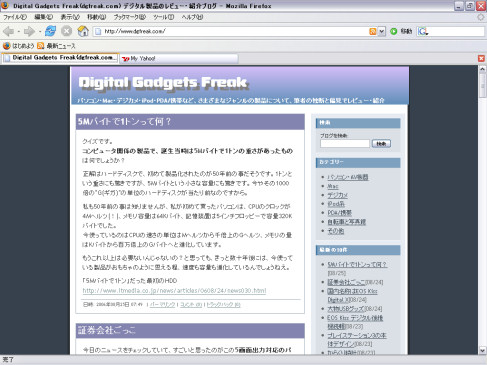The width and height of the screenshot is (487, 365).
Task: Open the ブックマーク (Bookmarks) menu
Action: (130, 17)
